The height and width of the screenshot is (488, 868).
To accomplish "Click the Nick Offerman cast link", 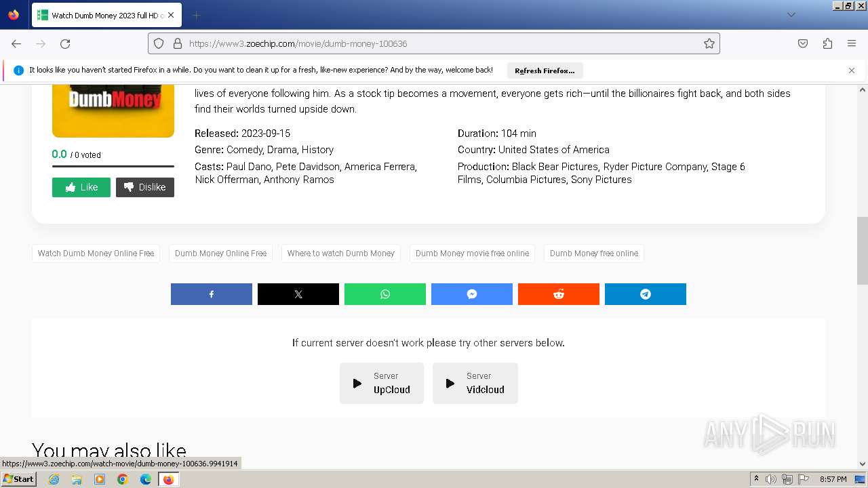I will [227, 180].
